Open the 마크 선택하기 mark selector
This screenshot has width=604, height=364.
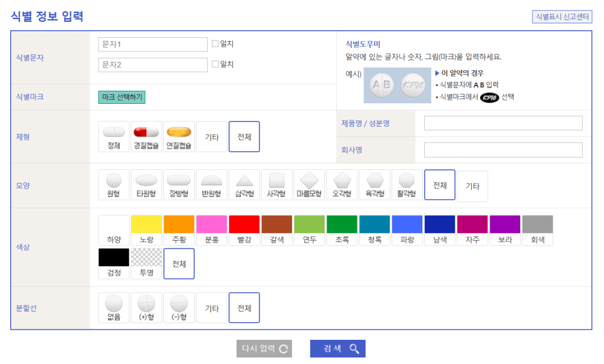coord(122,97)
